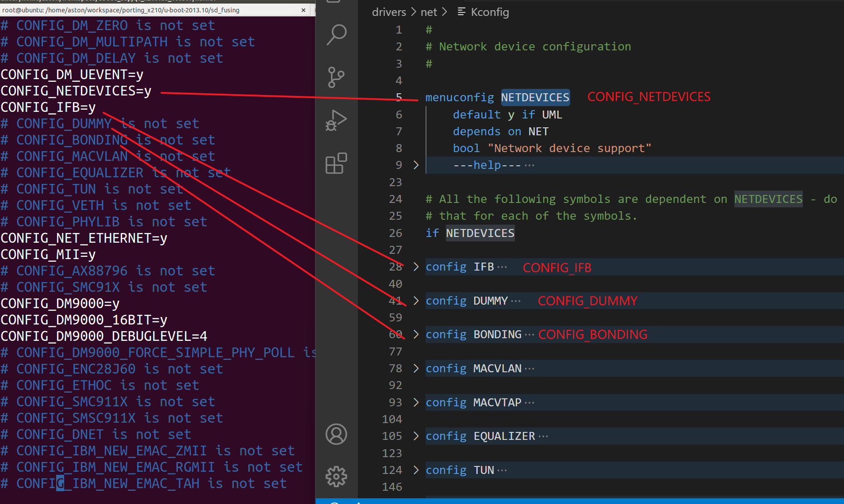Expand the folded config BONDING block

[416, 334]
